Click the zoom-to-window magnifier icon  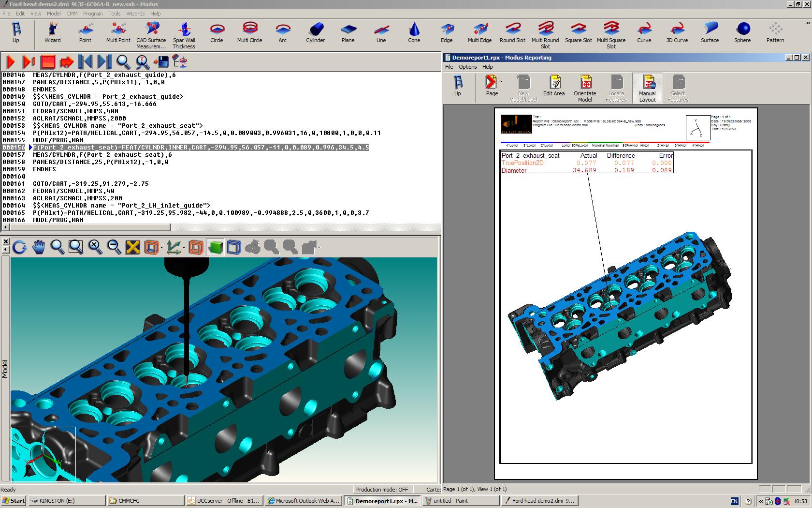coord(76,247)
